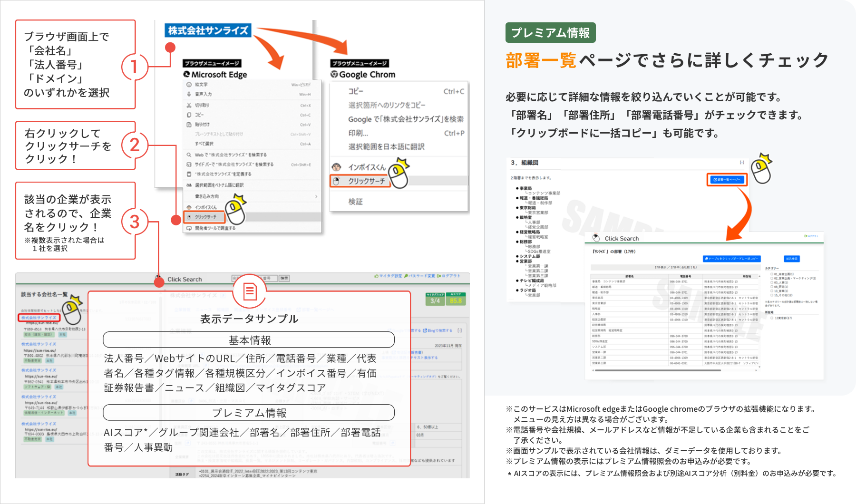Image resolution: width=856 pixels, height=504 pixels.
Task: Check the 03_人事(1) category checkbox
Action: 772,282
